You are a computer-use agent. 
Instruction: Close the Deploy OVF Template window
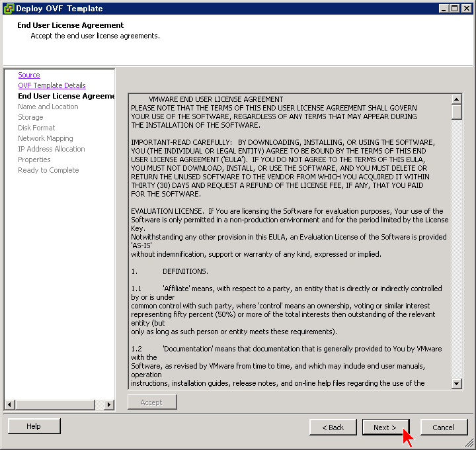tap(466, 8)
